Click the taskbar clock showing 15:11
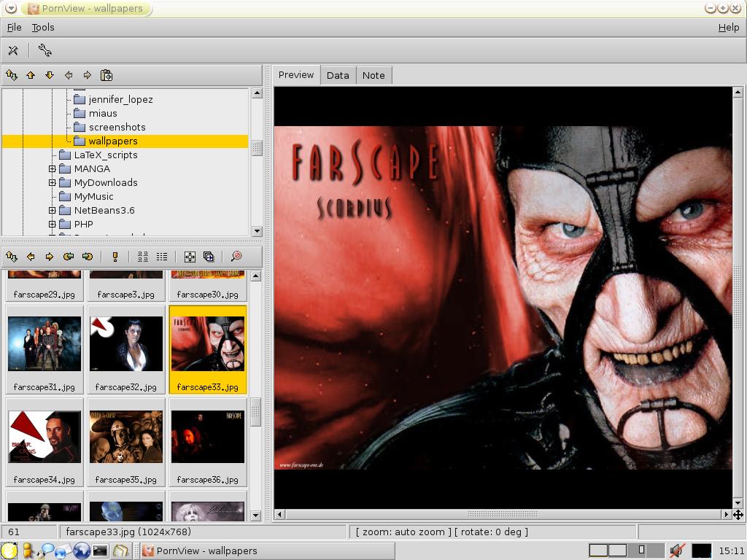 tap(731, 551)
